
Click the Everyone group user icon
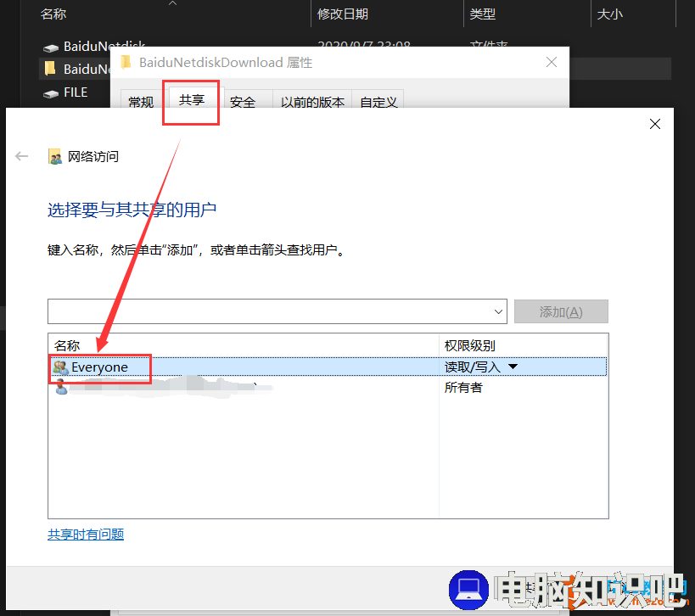[x=61, y=367]
